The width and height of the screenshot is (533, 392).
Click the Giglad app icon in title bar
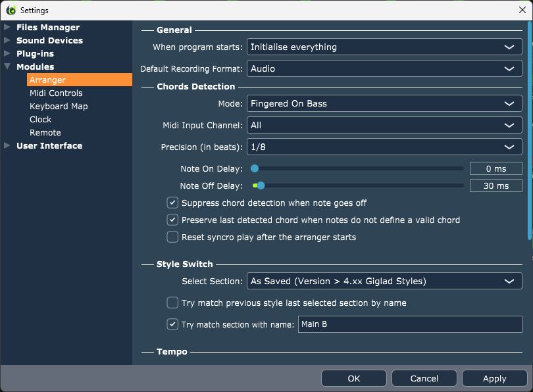[x=11, y=10]
